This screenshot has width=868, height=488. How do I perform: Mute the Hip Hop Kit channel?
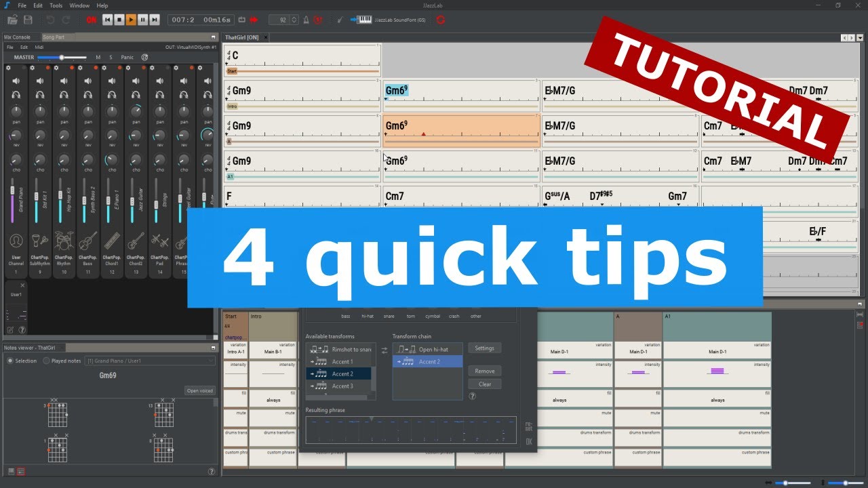[x=64, y=81]
